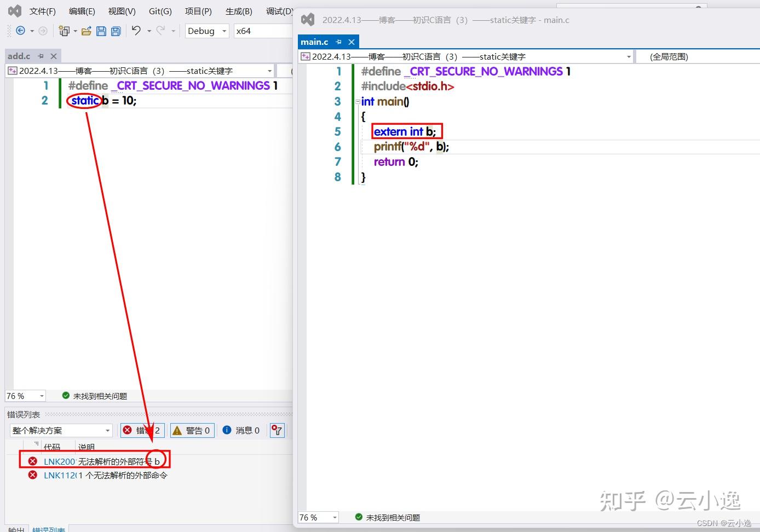Open the x64 platform dropdown
This screenshot has width=760, height=532.
pos(263,31)
